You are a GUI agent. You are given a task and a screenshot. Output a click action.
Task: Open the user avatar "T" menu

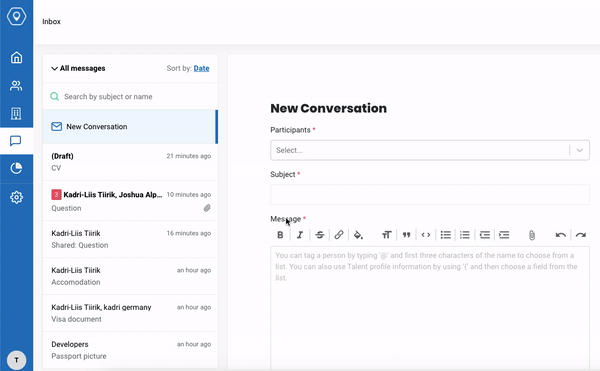(x=16, y=360)
